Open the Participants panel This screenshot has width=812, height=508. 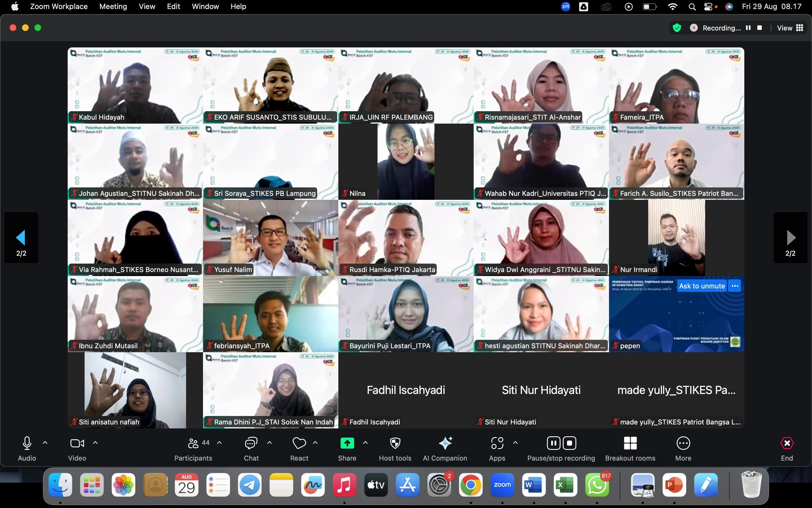click(193, 448)
